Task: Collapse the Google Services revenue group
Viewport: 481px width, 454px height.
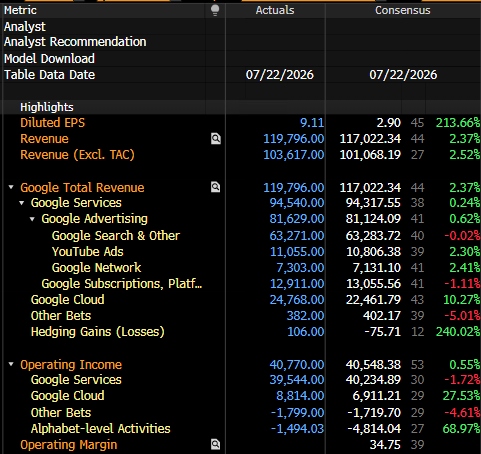Action: click(22, 203)
